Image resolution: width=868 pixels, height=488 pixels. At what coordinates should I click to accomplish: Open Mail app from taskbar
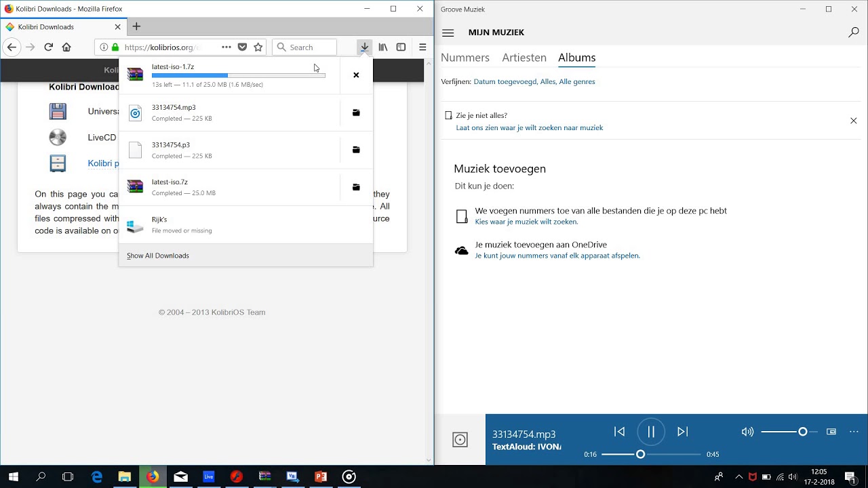pyautogui.click(x=181, y=477)
